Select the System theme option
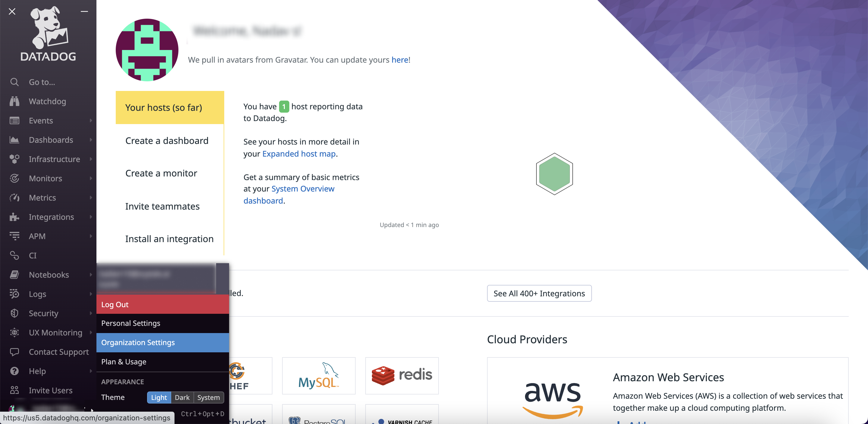Image resolution: width=868 pixels, height=424 pixels. pos(208,397)
